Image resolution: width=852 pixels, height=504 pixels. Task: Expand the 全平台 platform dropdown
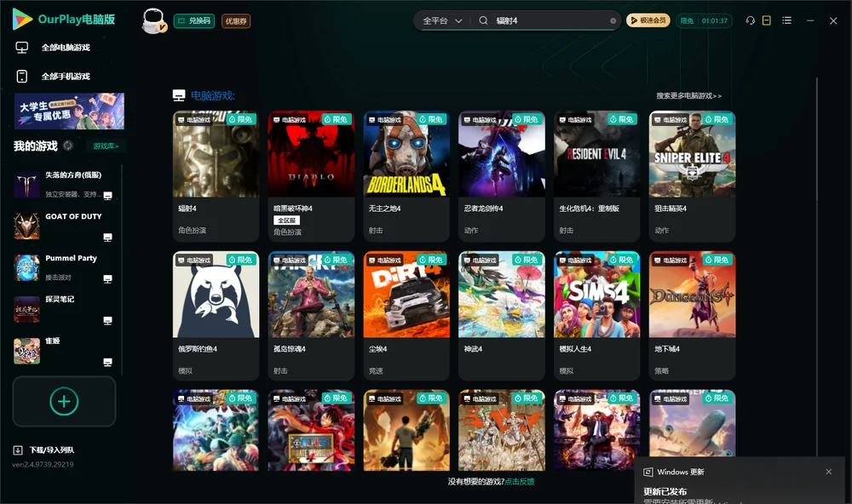(442, 20)
